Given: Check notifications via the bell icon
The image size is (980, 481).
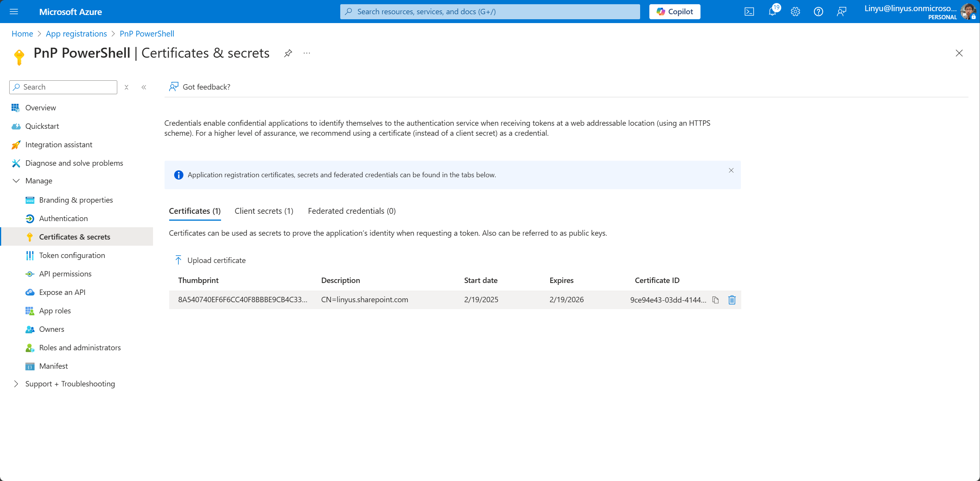Looking at the screenshot, I should (x=772, y=12).
